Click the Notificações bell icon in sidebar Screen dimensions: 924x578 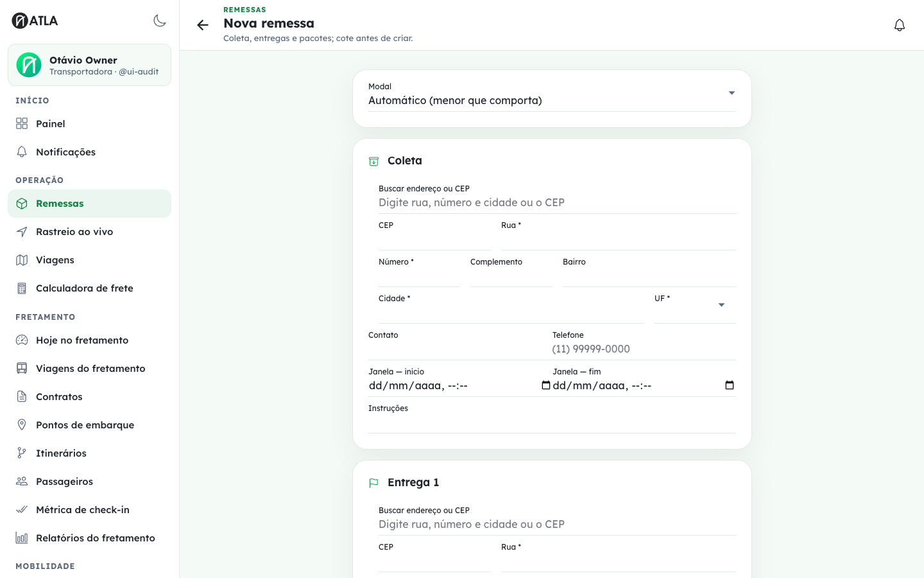pyautogui.click(x=22, y=152)
